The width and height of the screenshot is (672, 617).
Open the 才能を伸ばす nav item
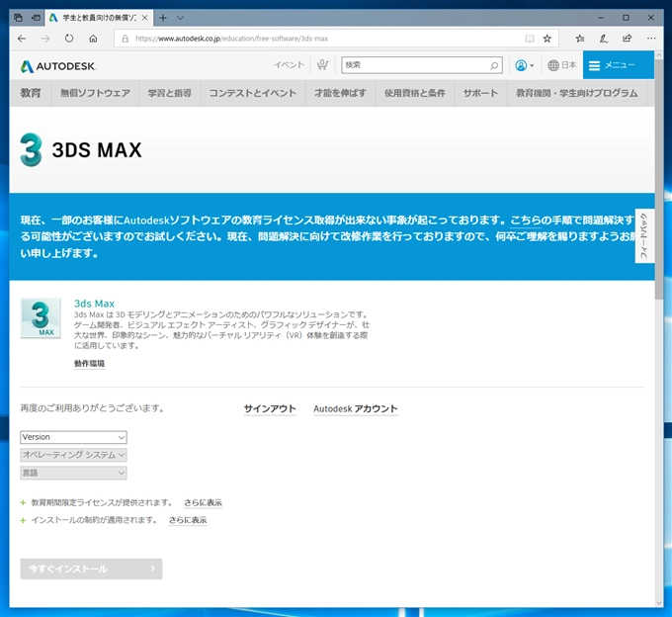[340, 93]
